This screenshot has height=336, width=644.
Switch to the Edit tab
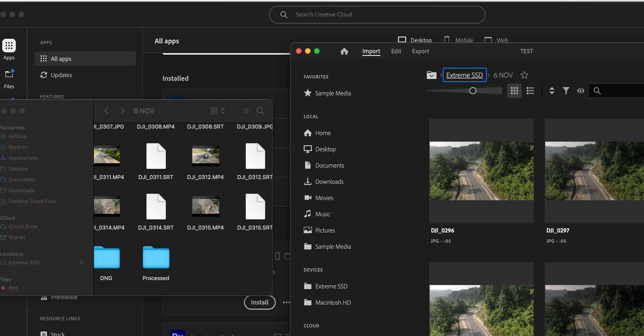396,51
